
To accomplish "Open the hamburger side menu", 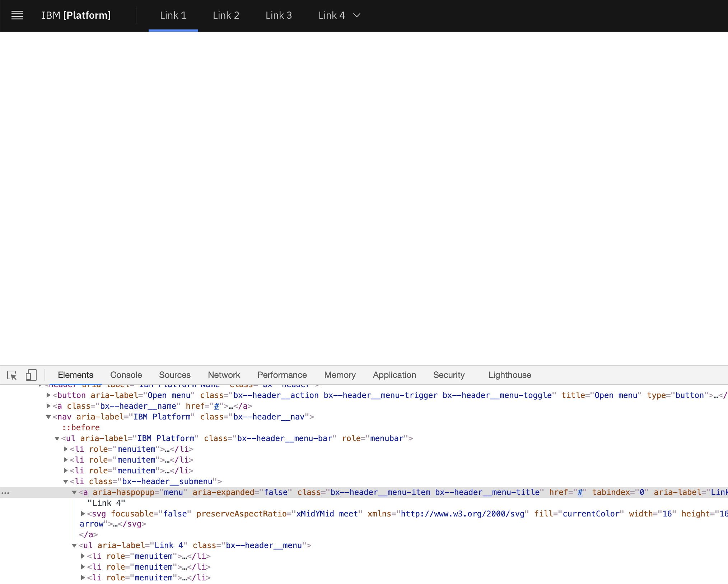I will click(17, 15).
